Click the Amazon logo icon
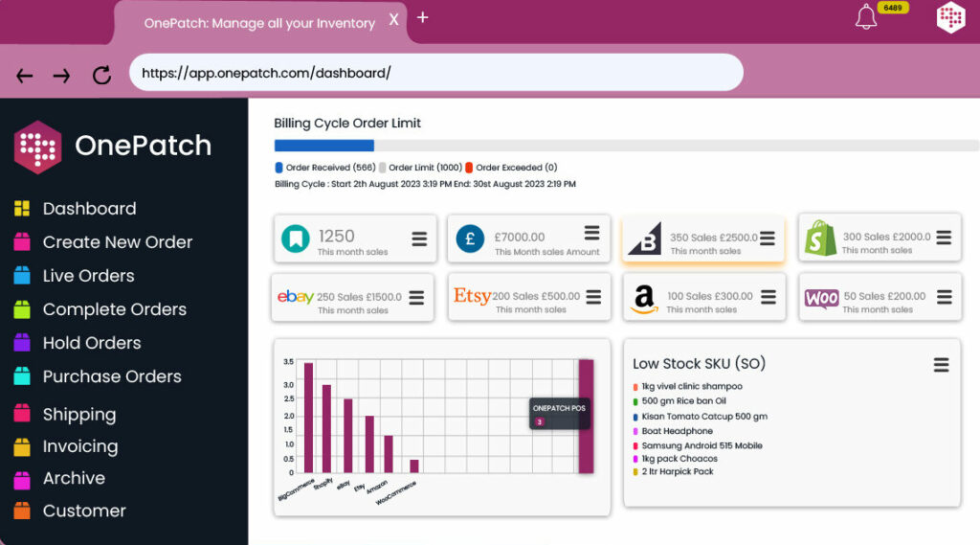The width and height of the screenshot is (980, 545). [645, 300]
